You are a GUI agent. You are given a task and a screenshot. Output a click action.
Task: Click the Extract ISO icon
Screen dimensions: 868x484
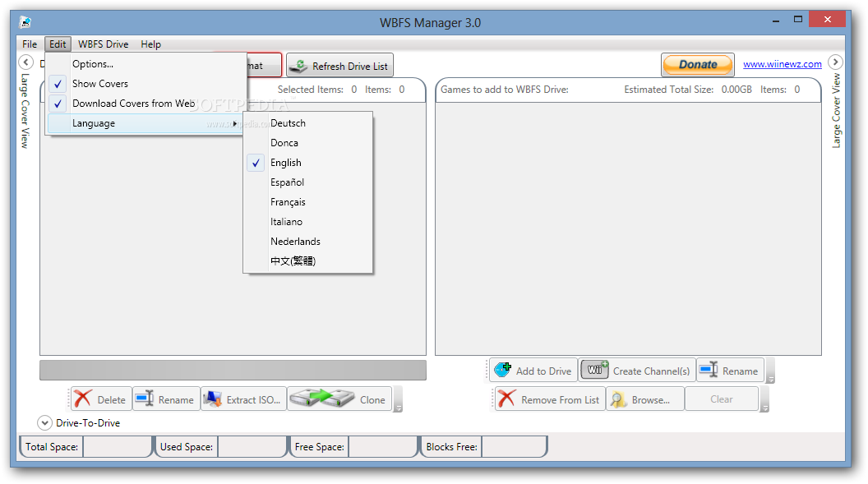click(x=213, y=399)
